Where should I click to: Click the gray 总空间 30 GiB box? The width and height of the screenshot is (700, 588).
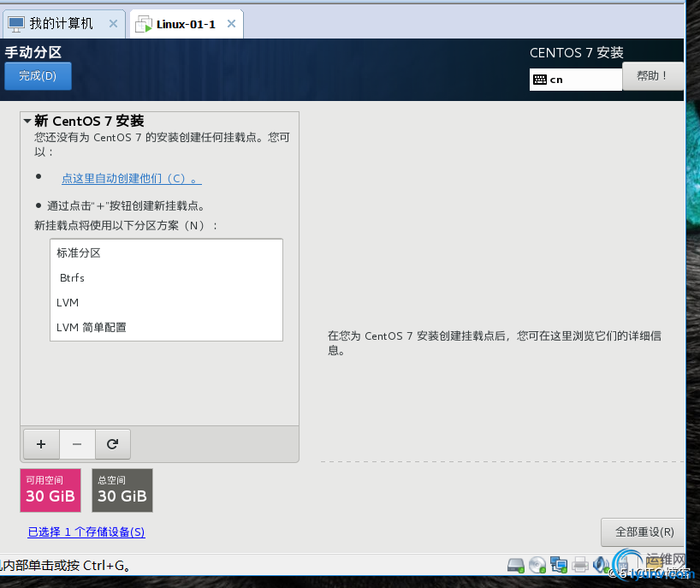pos(122,490)
